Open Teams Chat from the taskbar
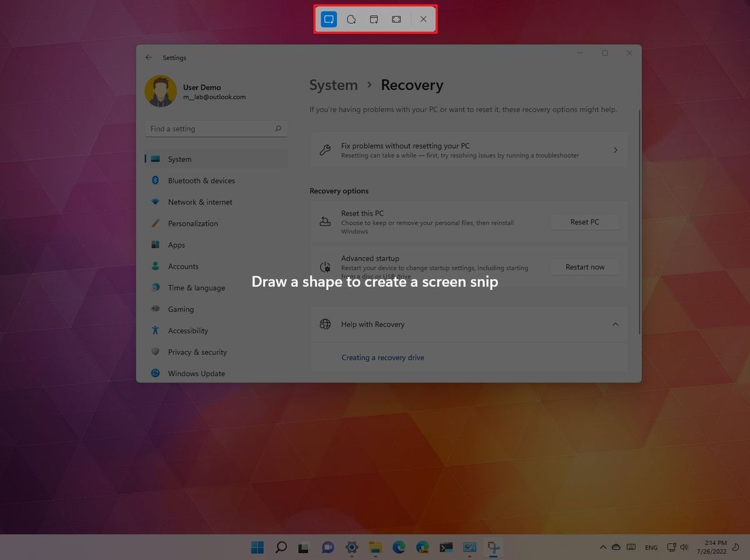750x560 pixels. pyautogui.click(x=327, y=547)
